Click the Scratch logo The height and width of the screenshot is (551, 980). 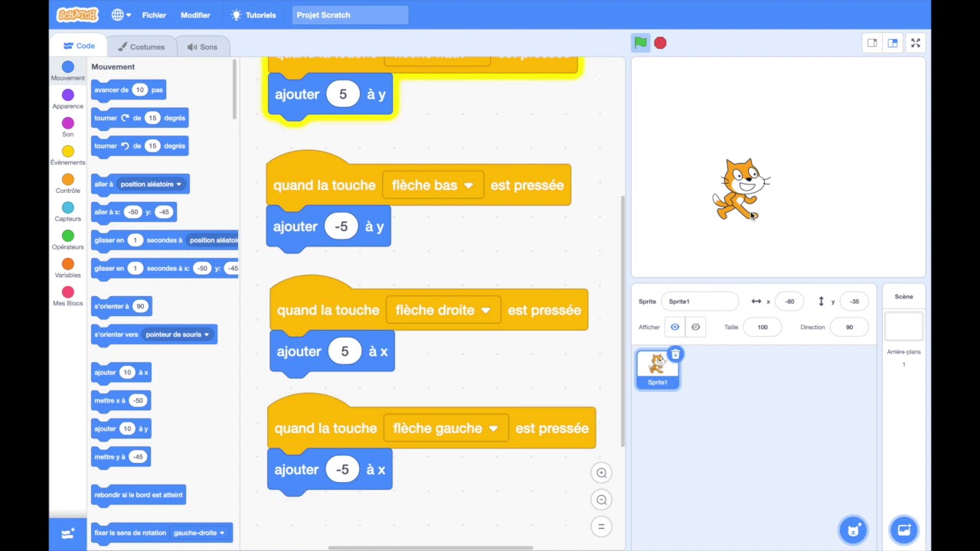click(x=77, y=15)
